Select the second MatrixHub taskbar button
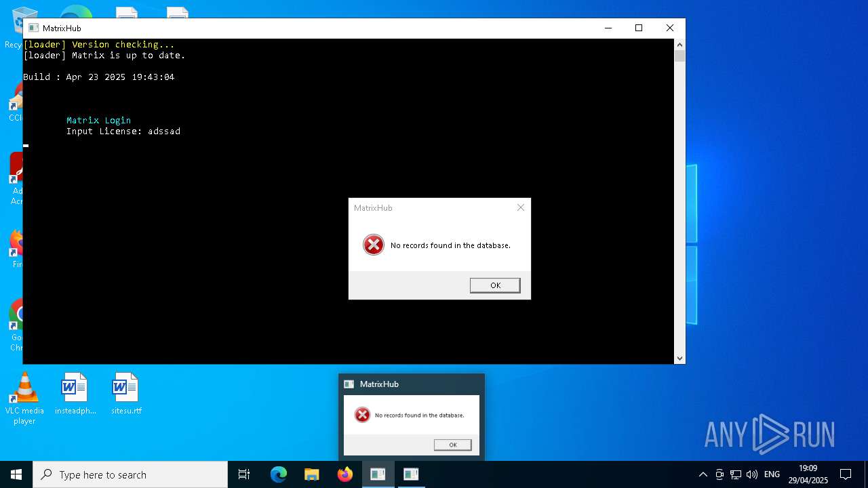This screenshot has height=488, width=868. (411, 474)
